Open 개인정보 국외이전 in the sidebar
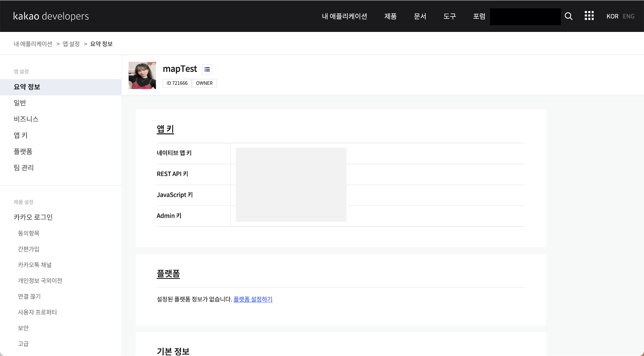Image resolution: width=644 pixels, height=356 pixels. tap(40, 280)
